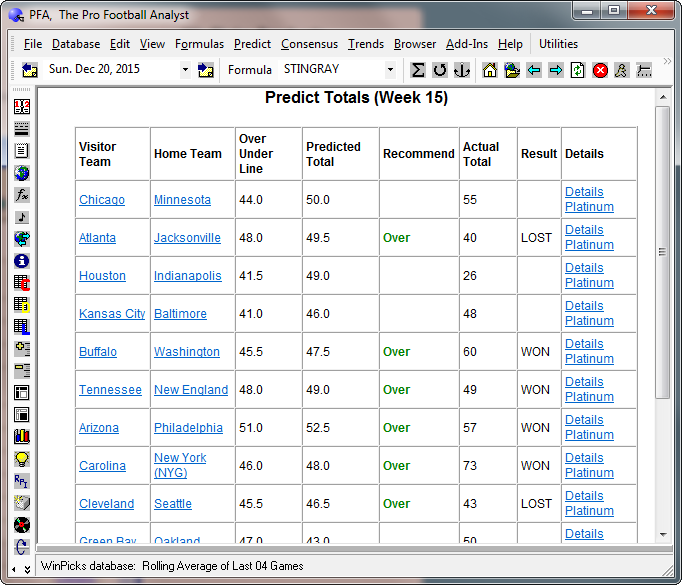Click vertical scrollbar down arrow
The image size is (682, 585).
663,535
